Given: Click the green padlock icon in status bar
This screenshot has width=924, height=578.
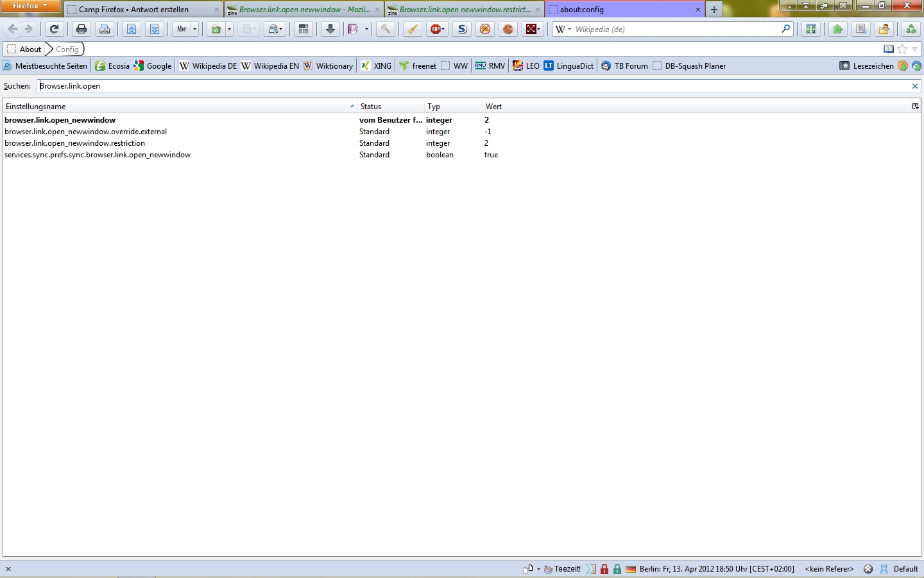Looking at the screenshot, I should [x=617, y=569].
